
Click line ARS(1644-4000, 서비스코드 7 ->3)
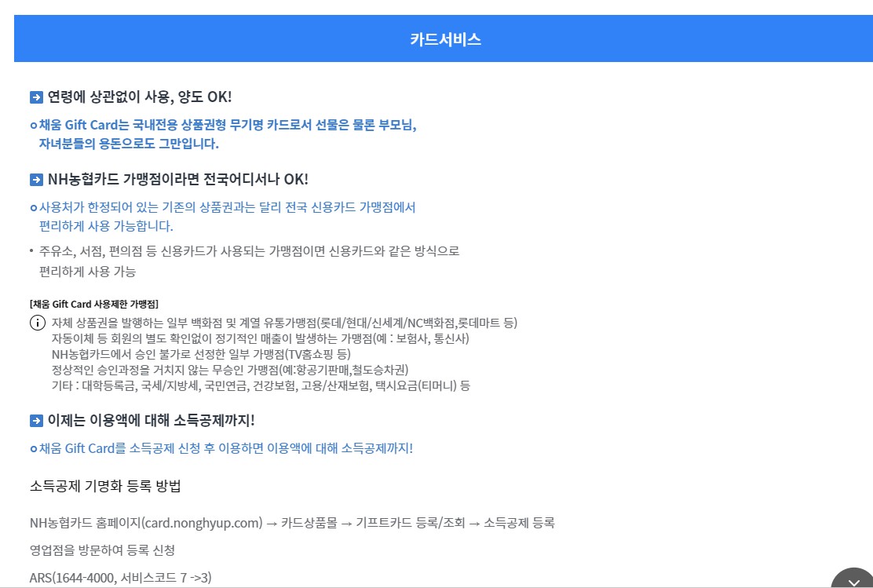pos(120,578)
